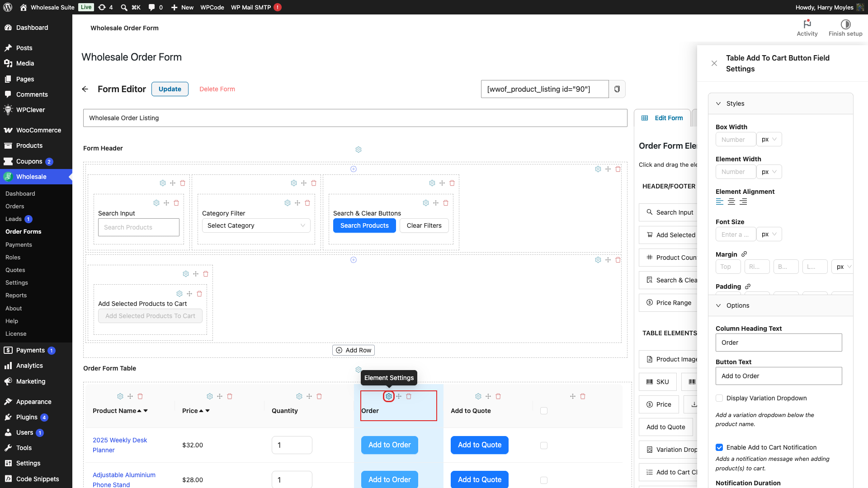Click the SKU table element

point(658,382)
